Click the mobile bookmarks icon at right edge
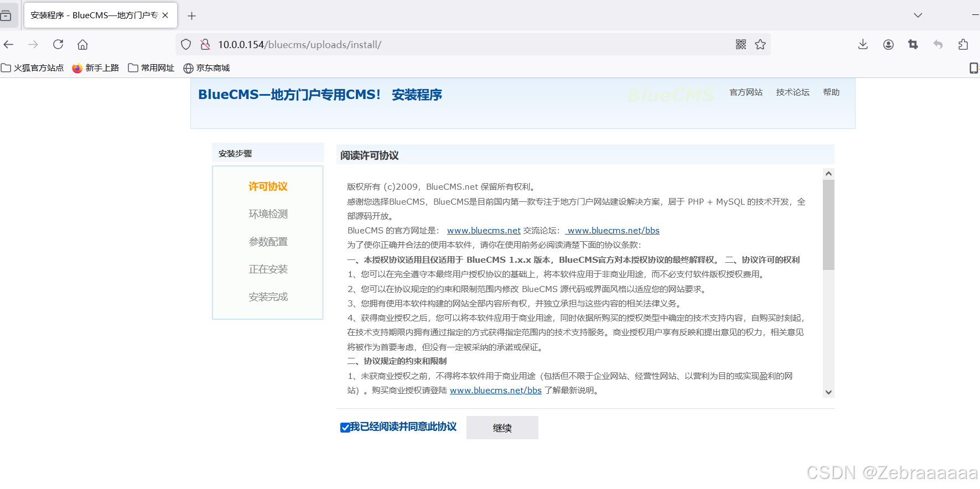The width and height of the screenshot is (980, 489). pos(974,68)
